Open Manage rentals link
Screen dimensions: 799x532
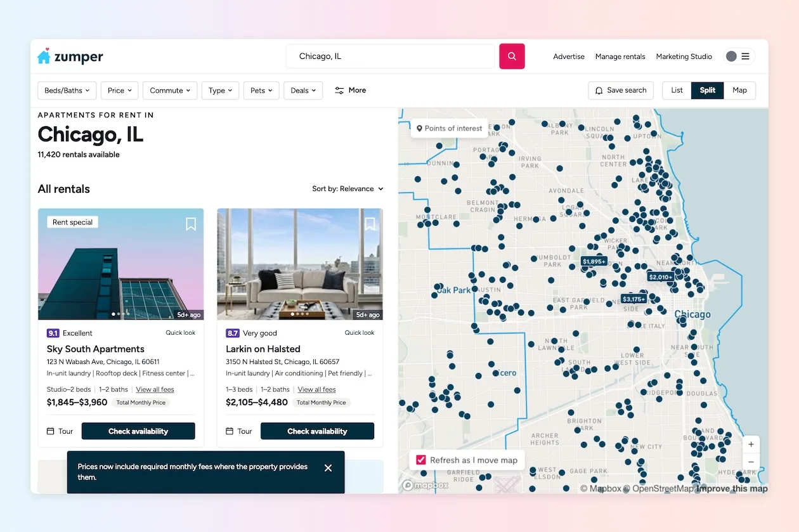click(x=620, y=56)
